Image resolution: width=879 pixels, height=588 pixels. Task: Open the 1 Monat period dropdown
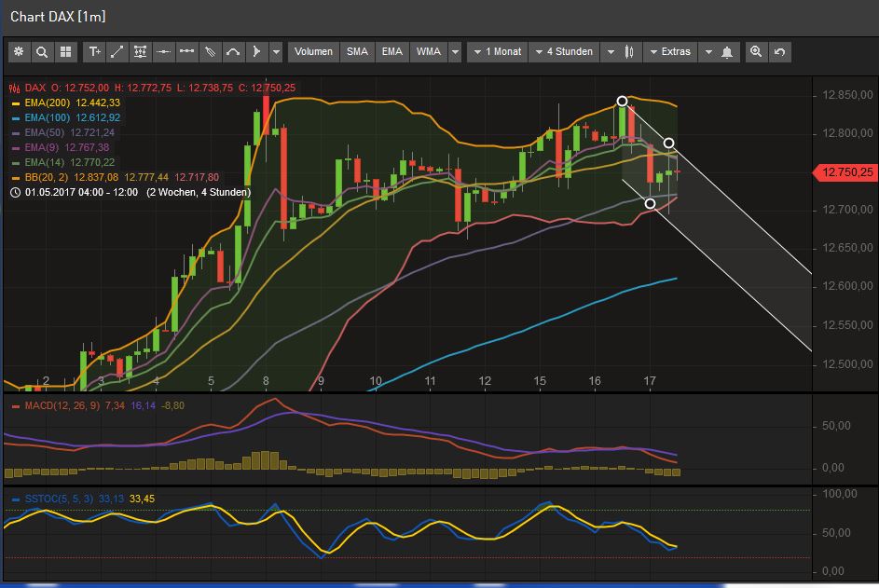tap(497, 51)
